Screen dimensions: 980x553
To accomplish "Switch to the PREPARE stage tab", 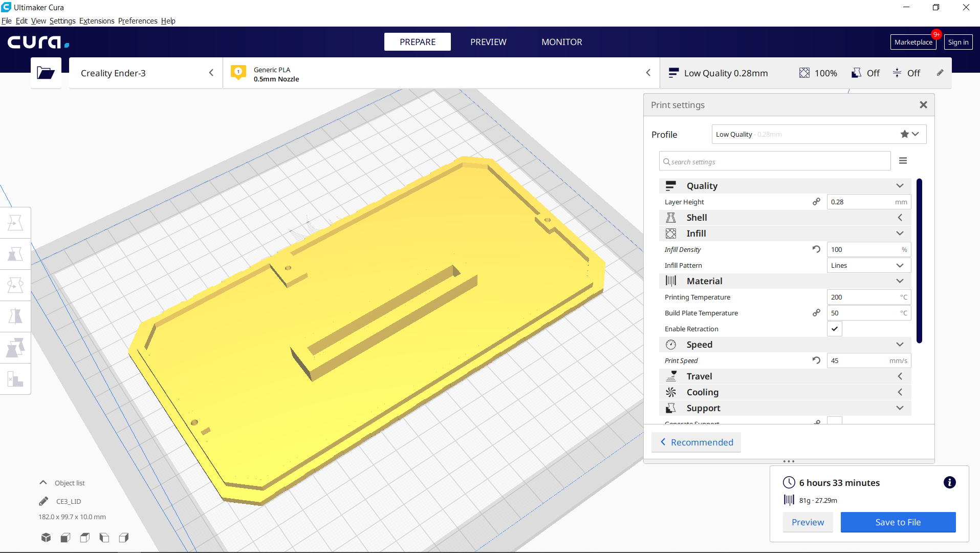I will [418, 42].
